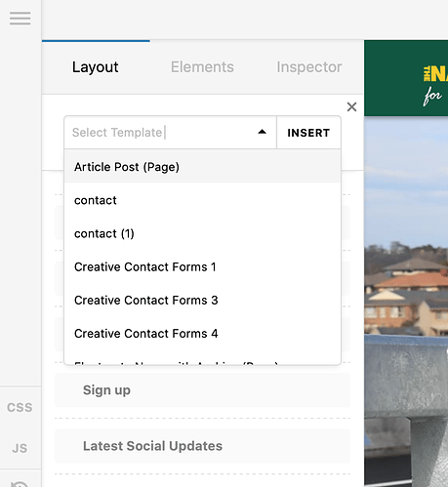
Task: Pick Creative Contact Forms 1 template
Action: point(202,266)
